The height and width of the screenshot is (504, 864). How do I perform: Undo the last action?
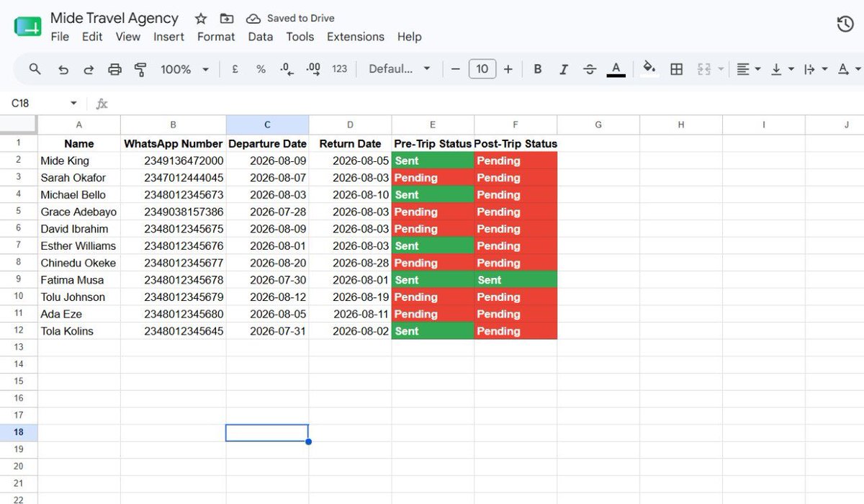tap(63, 69)
